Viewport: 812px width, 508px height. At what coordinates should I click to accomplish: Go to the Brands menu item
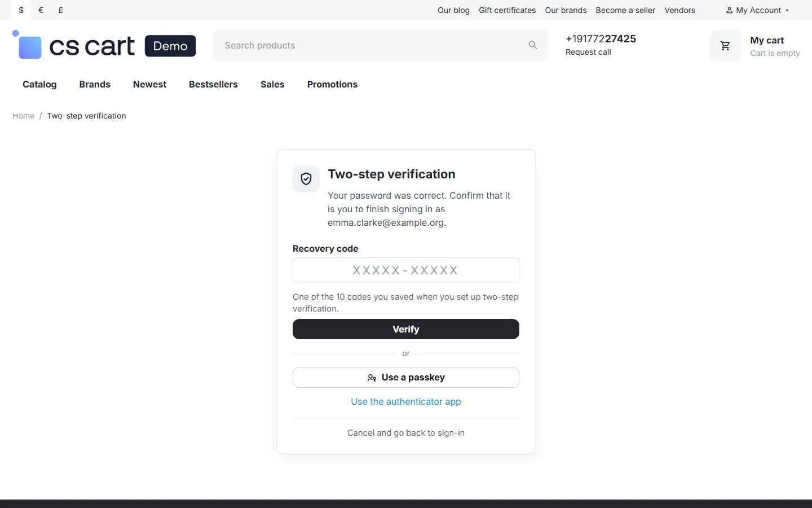tap(95, 84)
